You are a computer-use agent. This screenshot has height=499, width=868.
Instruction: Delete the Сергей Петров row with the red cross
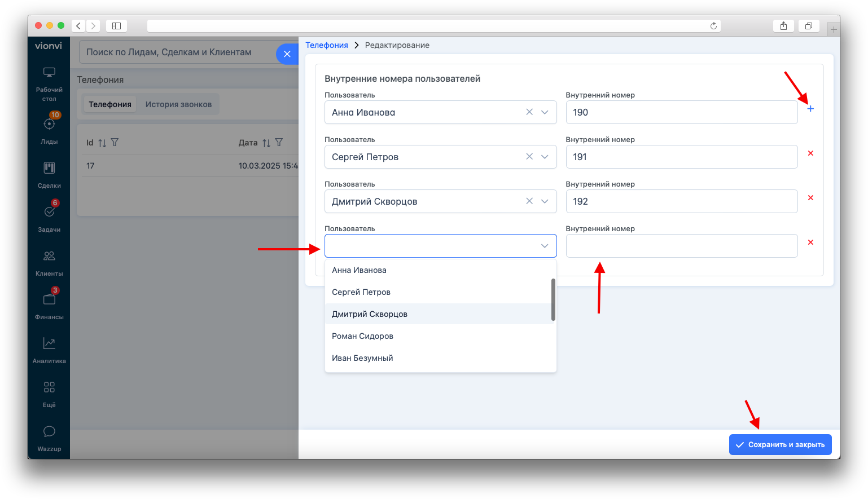pyautogui.click(x=810, y=153)
